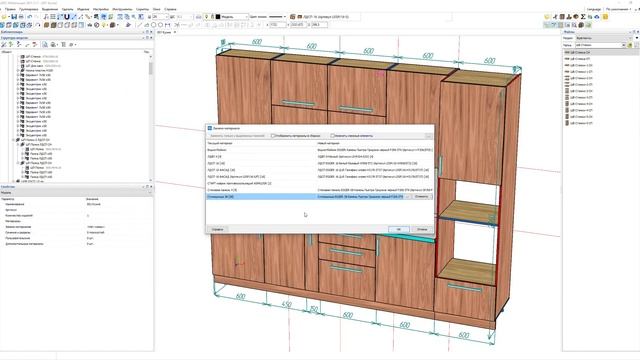Viewport: 640px width, 360px height.
Task: Click the black color swatch in toolbar
Action: (218, 17)
